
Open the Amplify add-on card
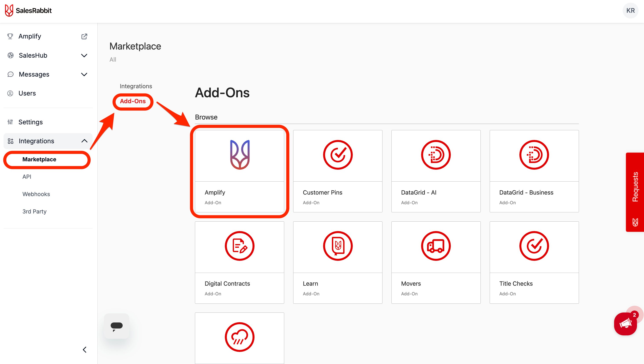click(240, 171)
